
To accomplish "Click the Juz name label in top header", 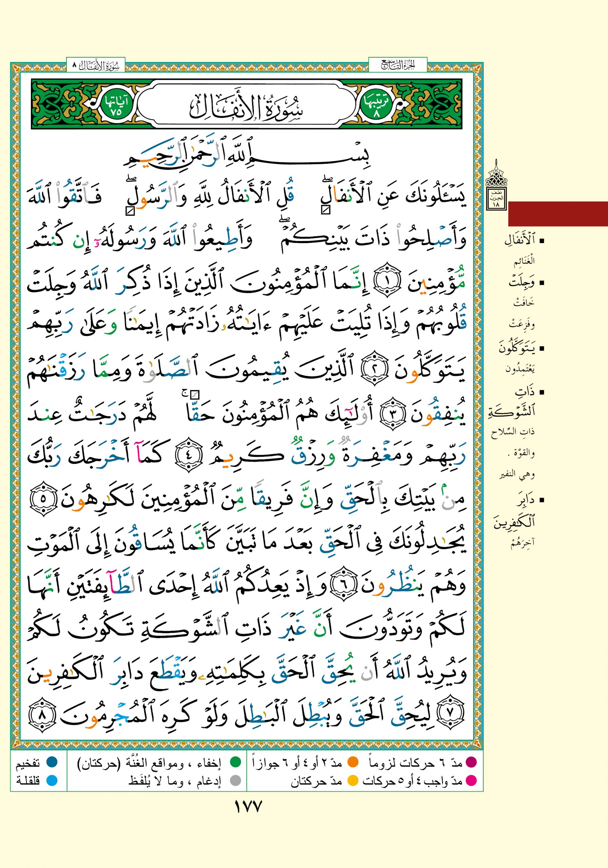I will point(398,66).
